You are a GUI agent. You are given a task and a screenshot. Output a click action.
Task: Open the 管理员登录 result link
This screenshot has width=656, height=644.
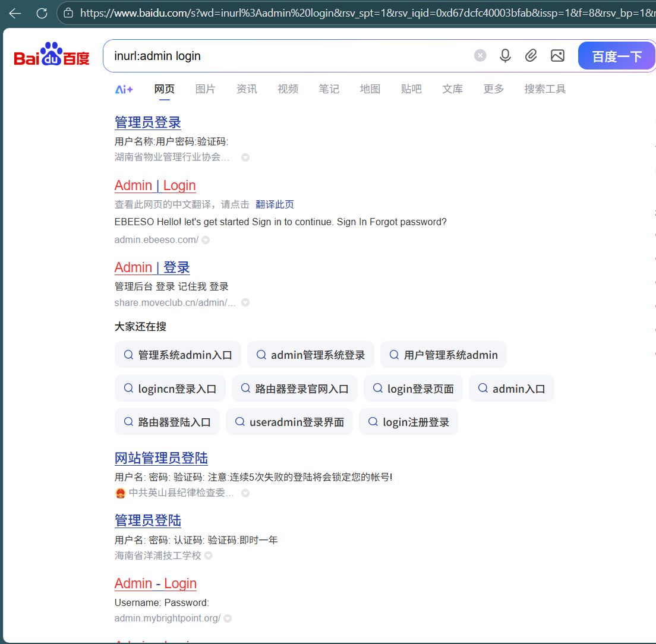click(148, 122)
